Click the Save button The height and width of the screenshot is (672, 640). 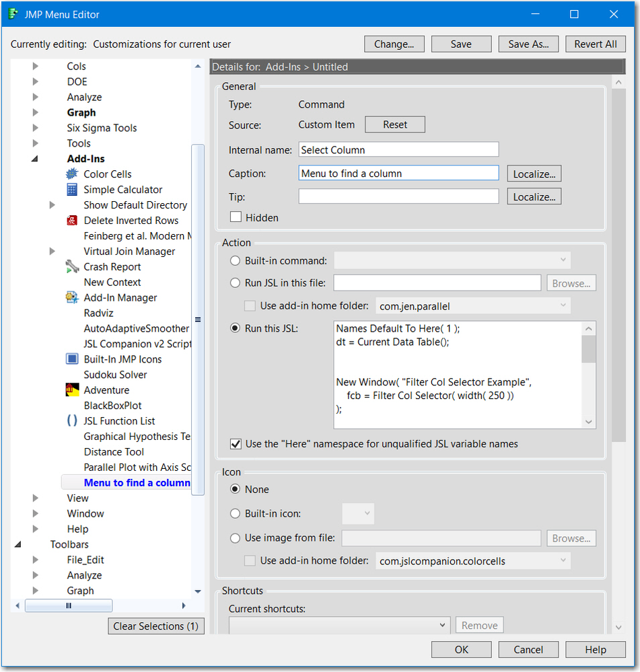pyautogui.click(x=461, y=44)
